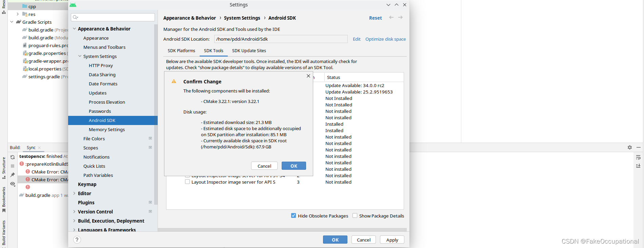This screenshot has width=644, height=248.
Task: Navigate forward with right arrow in Settings
Action: [x=401, y=17]
